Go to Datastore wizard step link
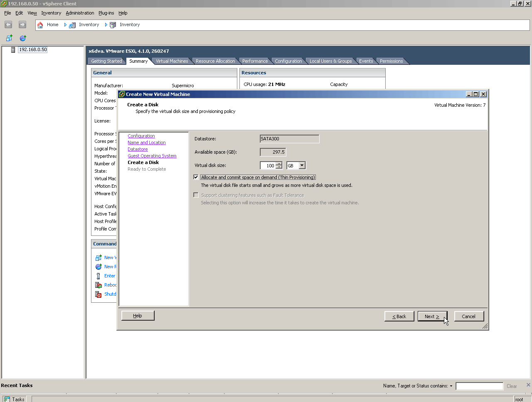 pos(138,150)
